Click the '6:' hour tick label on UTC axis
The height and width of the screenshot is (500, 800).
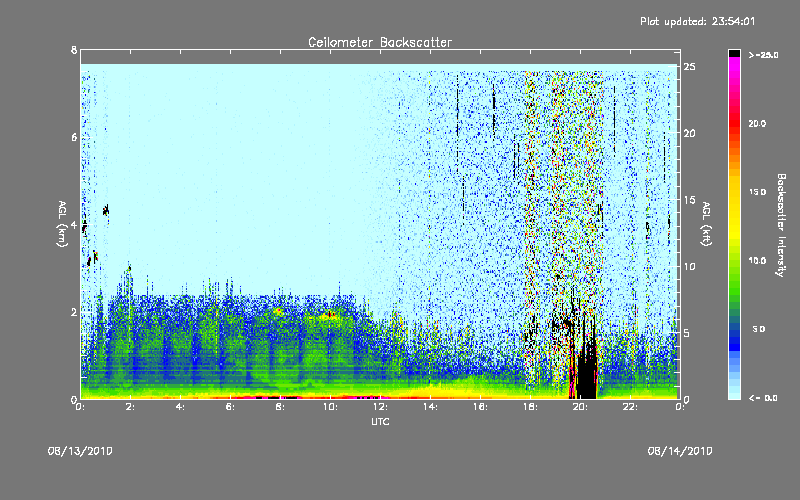coord(230,407)
